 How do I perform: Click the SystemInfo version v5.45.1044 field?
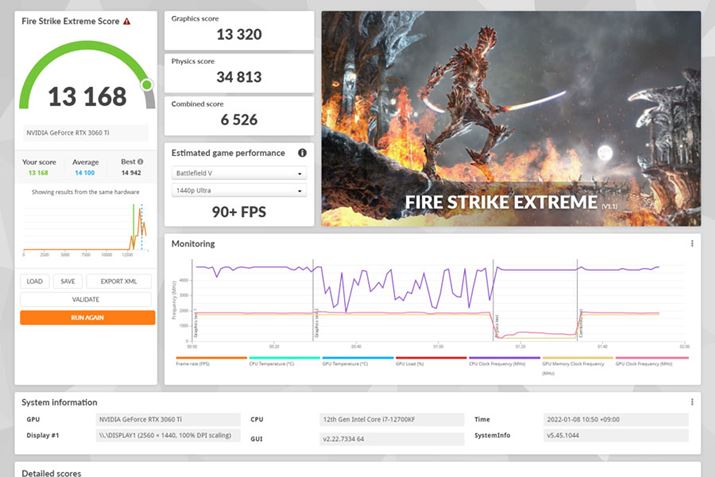pyautogui.click(x=616, y=436)
